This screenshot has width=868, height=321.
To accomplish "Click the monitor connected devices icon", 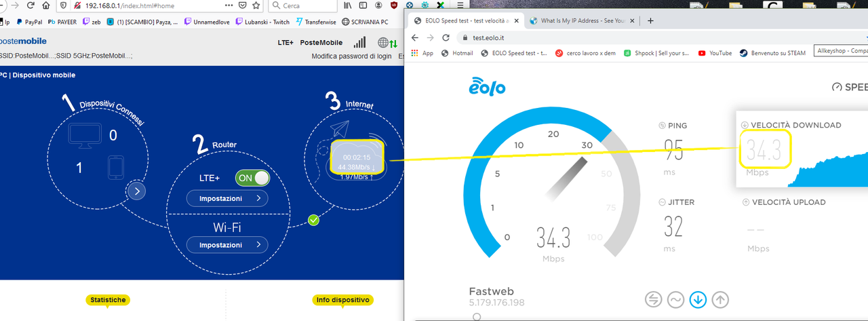I will pyautogui.click(x=84, y=136).
